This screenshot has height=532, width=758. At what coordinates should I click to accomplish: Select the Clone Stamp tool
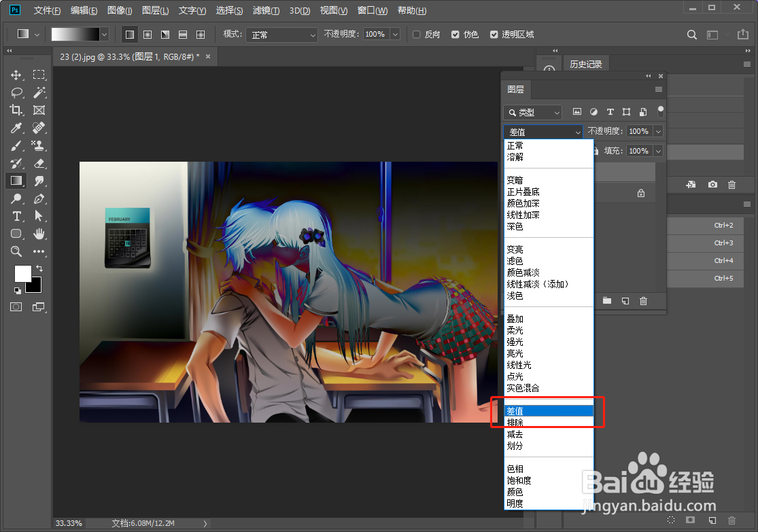[x=38, y=145]
